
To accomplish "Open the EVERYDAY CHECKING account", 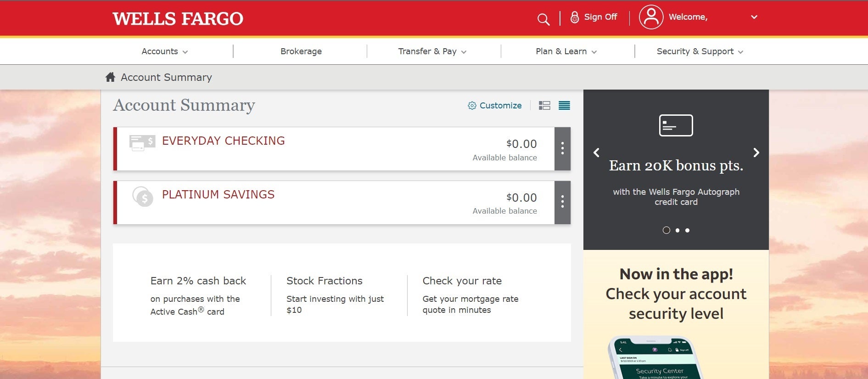I will pyautogui.click(x=223, y=141).
